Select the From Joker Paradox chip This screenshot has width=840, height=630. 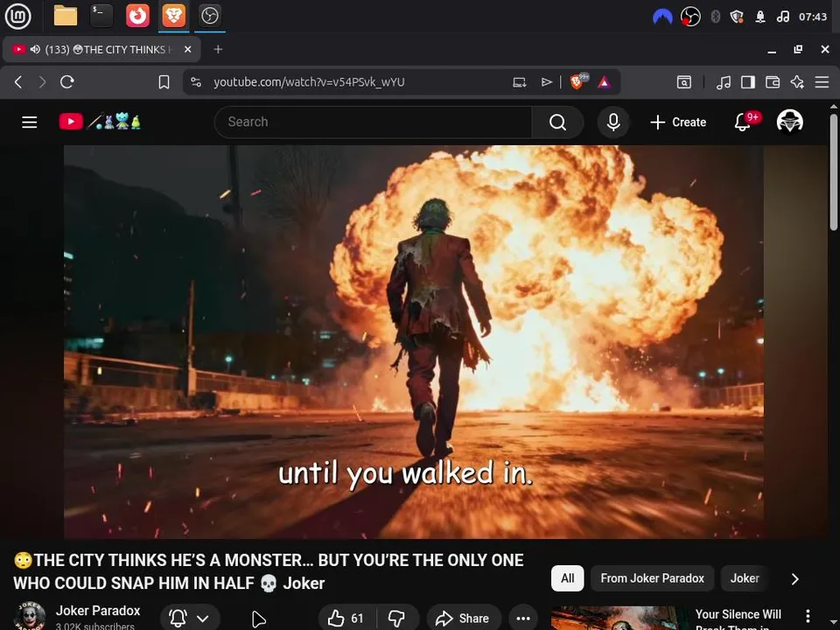(x=652, y=578)
